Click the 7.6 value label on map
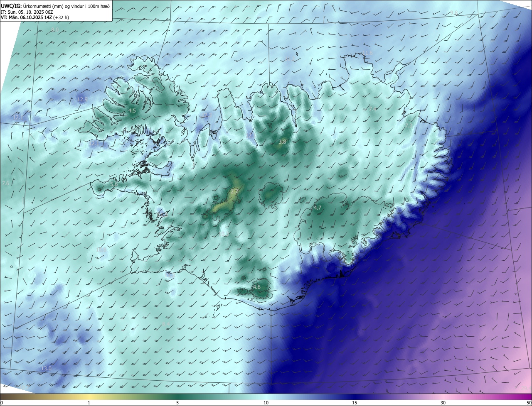 point(5,183)
